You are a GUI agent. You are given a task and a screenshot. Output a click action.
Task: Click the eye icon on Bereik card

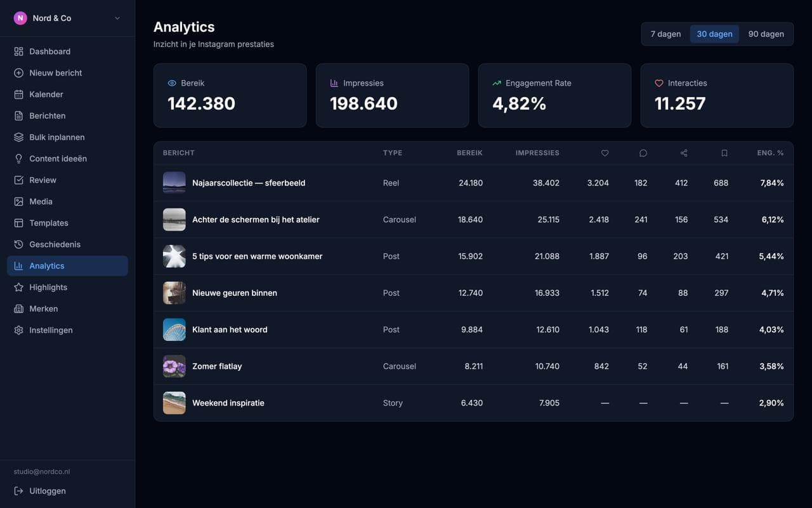(172, 83)
